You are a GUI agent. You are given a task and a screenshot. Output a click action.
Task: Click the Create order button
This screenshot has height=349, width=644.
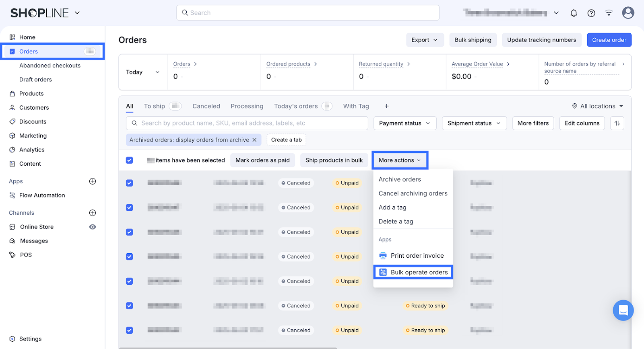tap(609, 40)
